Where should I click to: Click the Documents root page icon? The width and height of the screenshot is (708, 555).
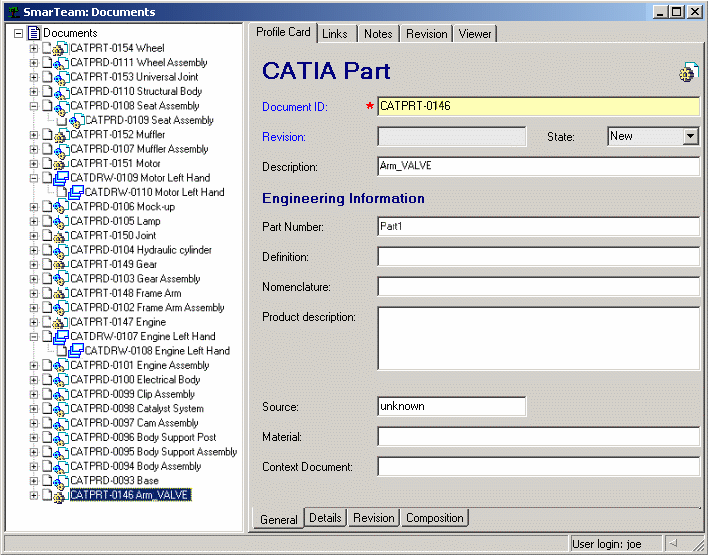click(33, 33)
